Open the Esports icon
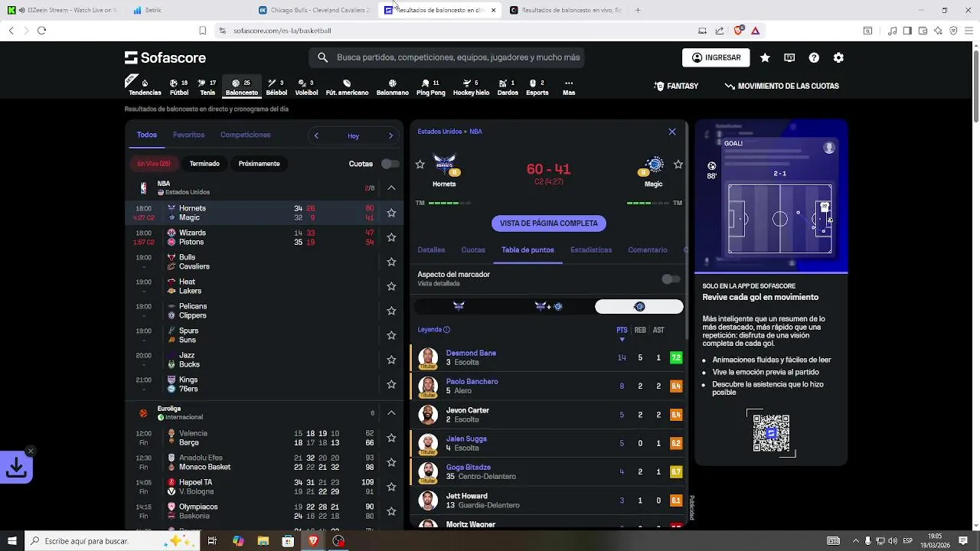This screenshot has width=980, height=551. coord(537,87)
